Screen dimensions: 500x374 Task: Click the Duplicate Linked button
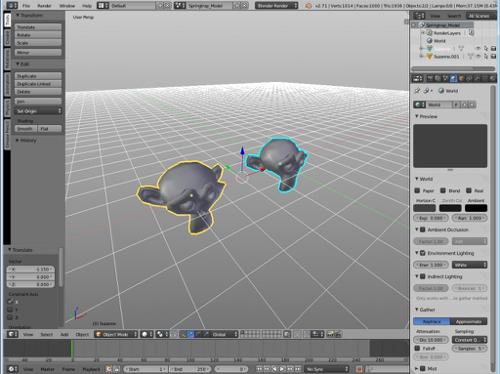click(38, 84)
